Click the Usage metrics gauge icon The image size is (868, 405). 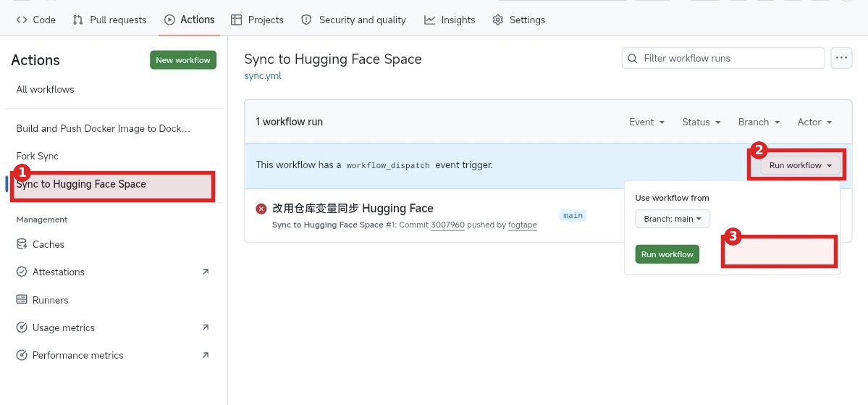click(x=22, y=327)
